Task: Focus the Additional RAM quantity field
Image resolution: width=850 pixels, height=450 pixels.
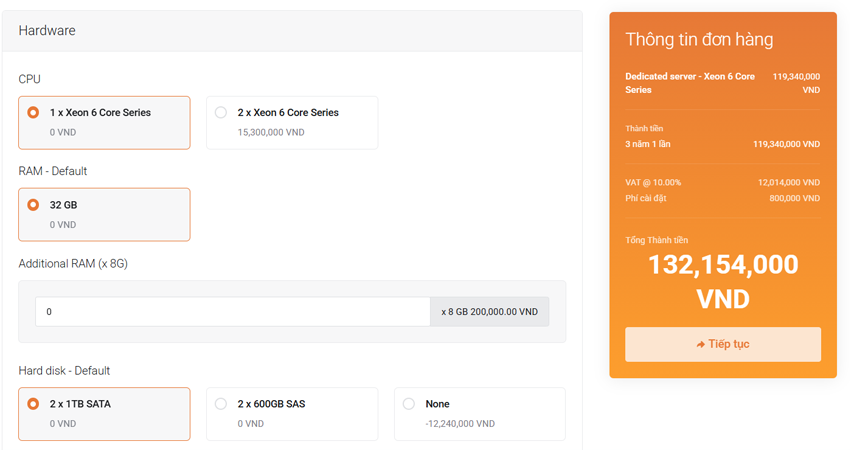Action: click(232, 312)
